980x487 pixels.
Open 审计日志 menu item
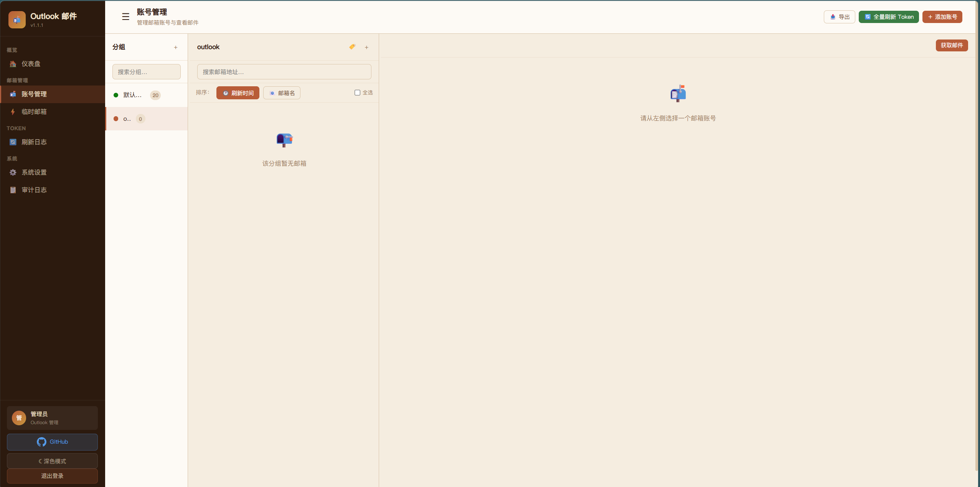point(34,190)
